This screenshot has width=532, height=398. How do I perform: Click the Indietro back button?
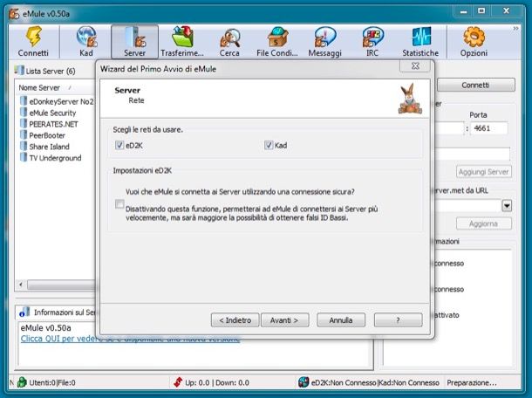[235, 320]
